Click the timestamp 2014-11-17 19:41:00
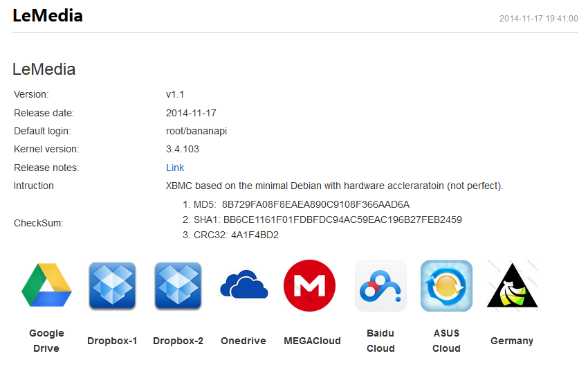 (538, 19)
